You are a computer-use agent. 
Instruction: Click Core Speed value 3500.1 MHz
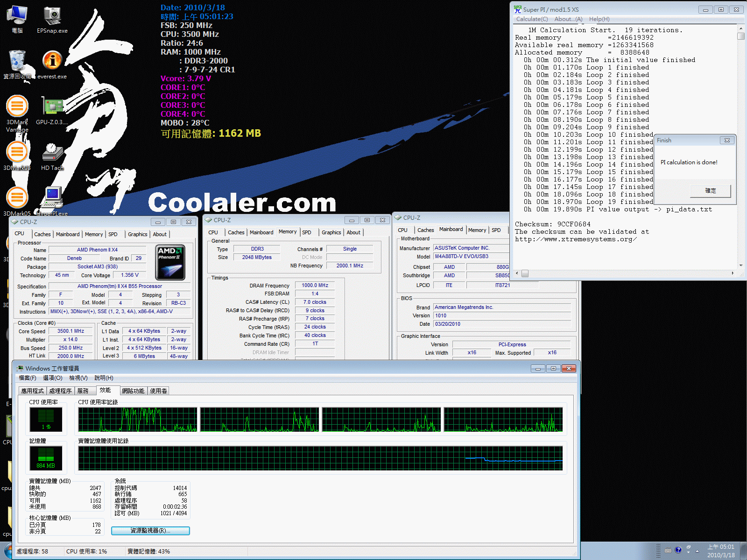click(x=70, y=331)
